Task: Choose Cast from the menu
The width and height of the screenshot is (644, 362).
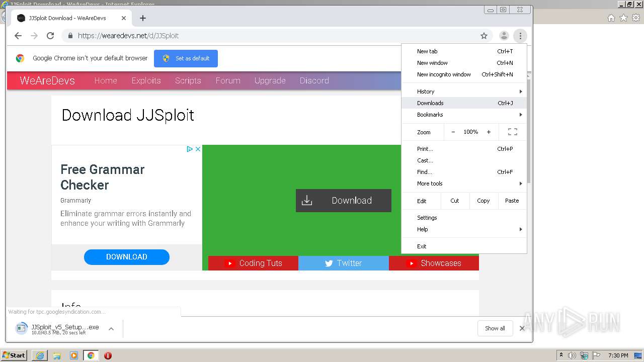Action: [464, 160]
